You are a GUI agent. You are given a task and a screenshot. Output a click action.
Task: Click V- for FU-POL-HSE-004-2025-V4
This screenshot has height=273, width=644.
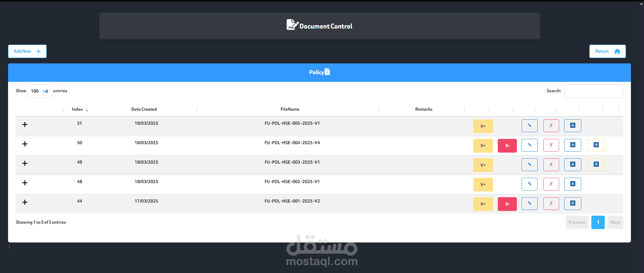[x=507, y=146]
